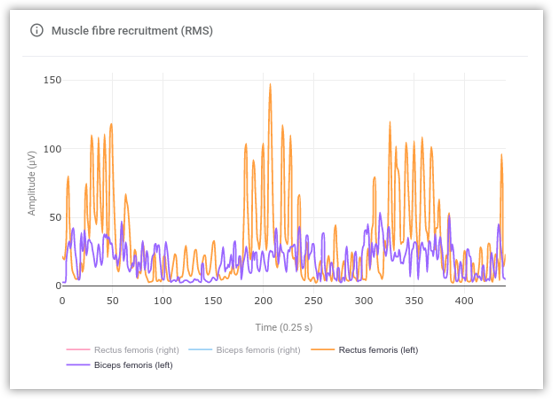Click the Amplitude (µV) axis label
This screenshot has height=399, width=553.
click(x=32, y=183)
